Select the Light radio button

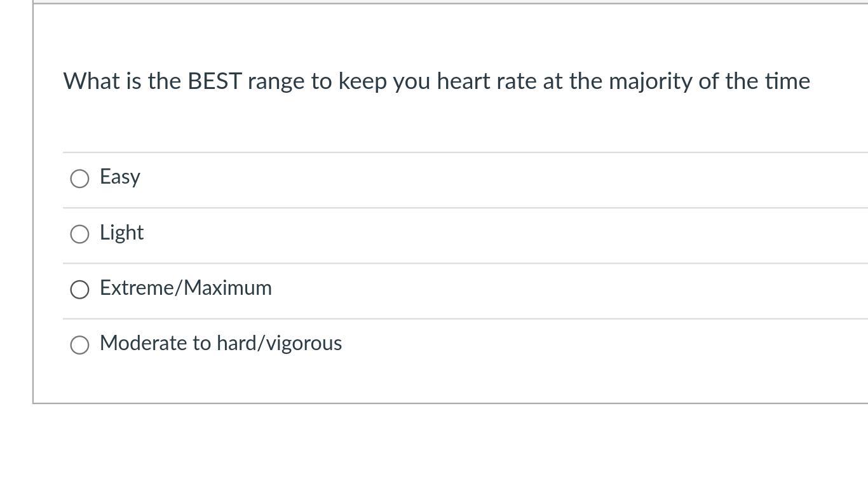[x=79, y=234]
